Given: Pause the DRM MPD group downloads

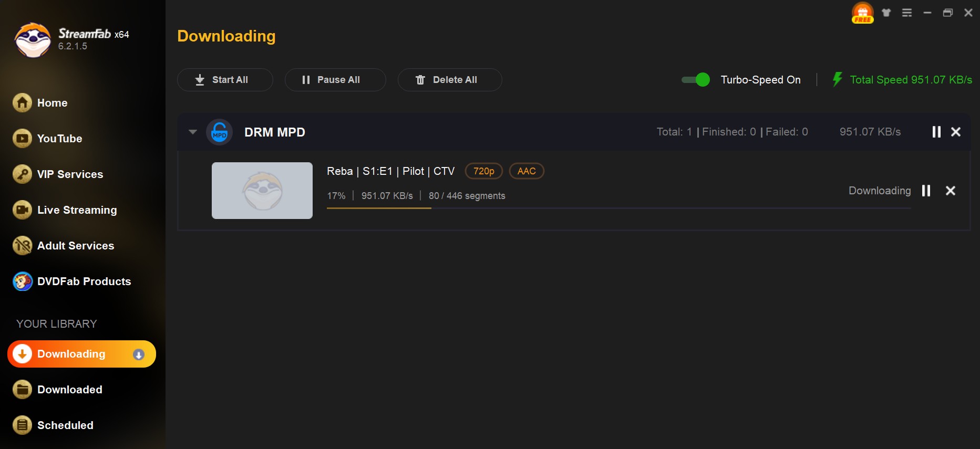Looking at the screenshot, I should (936, 132).
